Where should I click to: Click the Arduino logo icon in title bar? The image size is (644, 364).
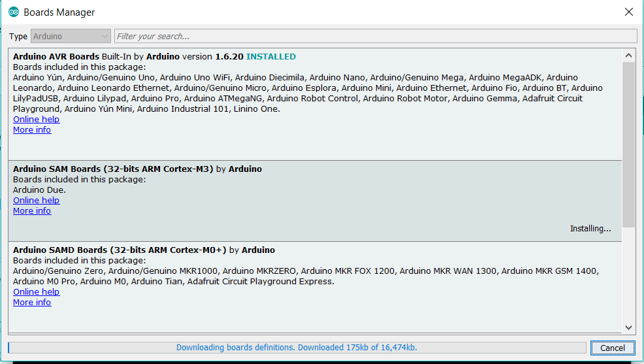[14, 12]
